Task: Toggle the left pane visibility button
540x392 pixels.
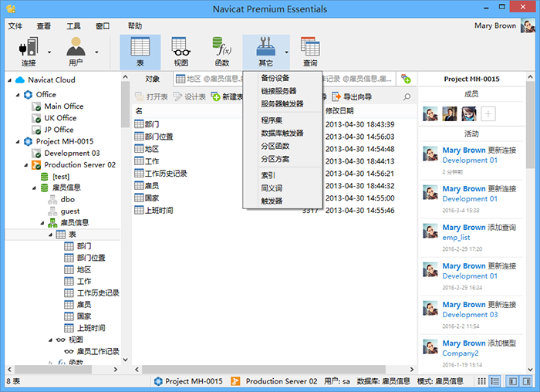Action: (x=513, y=381)
